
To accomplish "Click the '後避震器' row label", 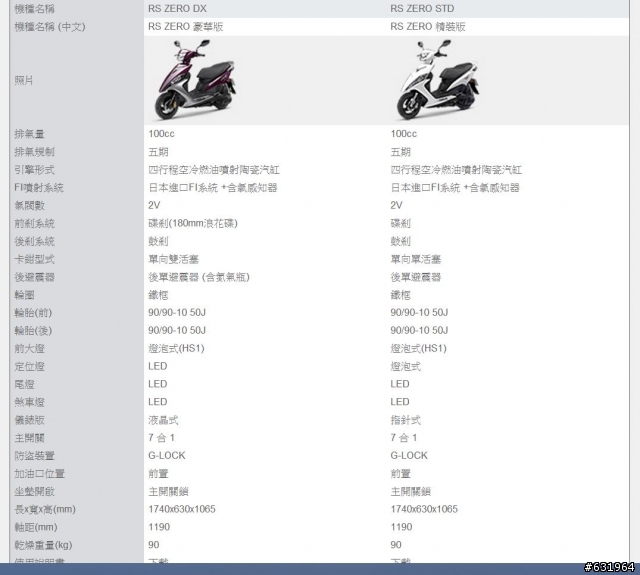I will tap(34, 277).
